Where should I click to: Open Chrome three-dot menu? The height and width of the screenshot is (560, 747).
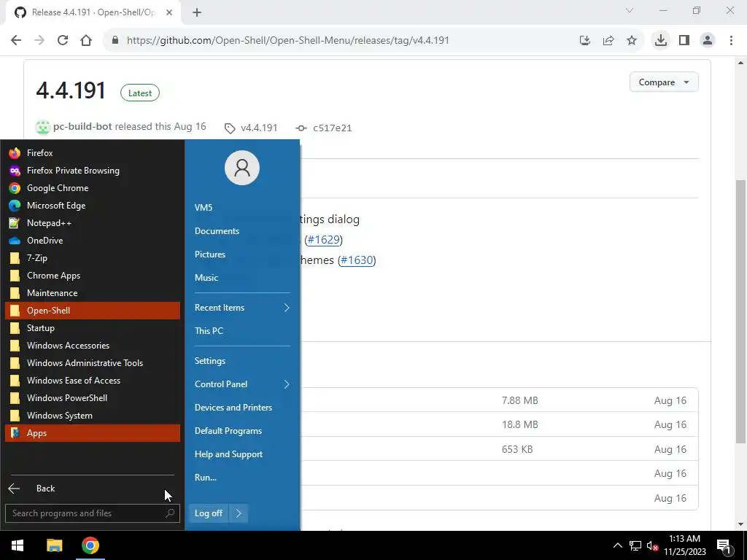click(731, 41)
